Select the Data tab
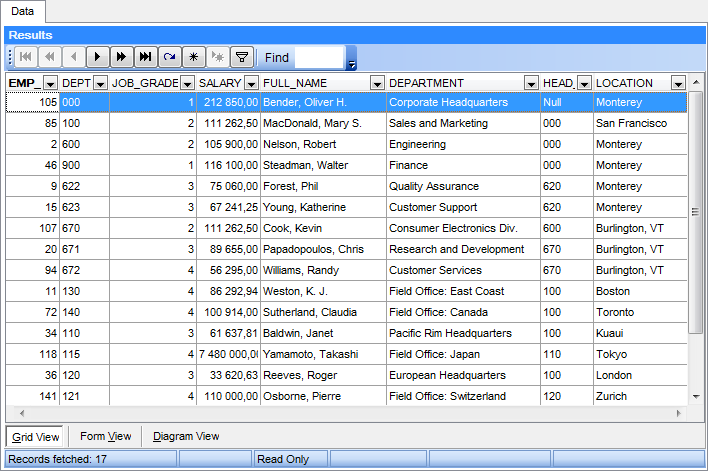This screenshot has width=708, height=471. coord(23,10)
